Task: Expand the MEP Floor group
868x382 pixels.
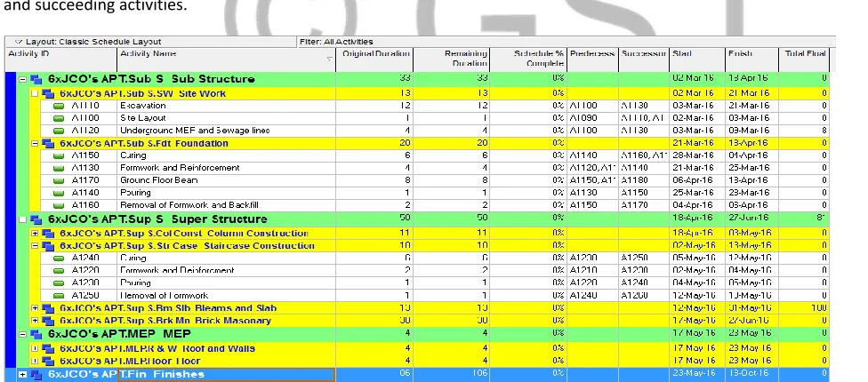Action: click(x=35, y=361)
